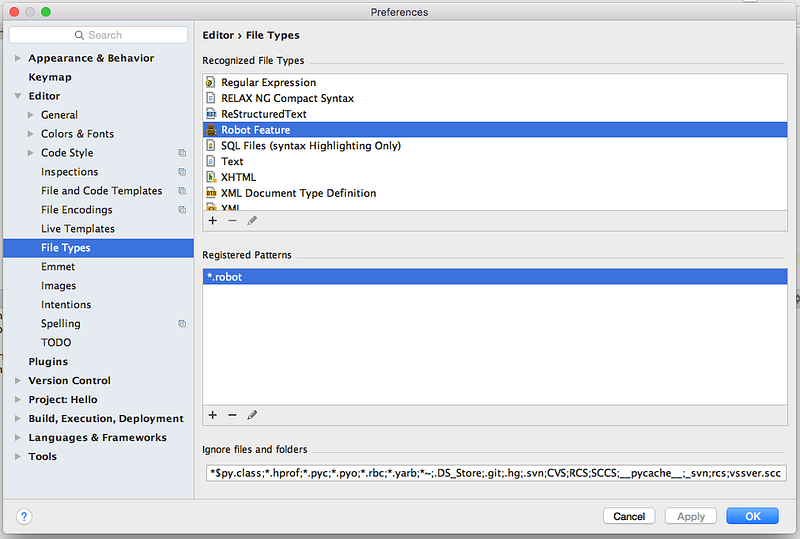Click the File and Code Templates project icon
Screen dimensions: 800x539
pyautogui.click(x=182, y=191)
